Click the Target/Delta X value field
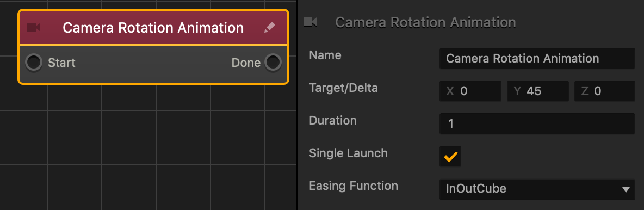Image resolution: width=644 pixels, height=210 pixels. [x=470, y=91]
